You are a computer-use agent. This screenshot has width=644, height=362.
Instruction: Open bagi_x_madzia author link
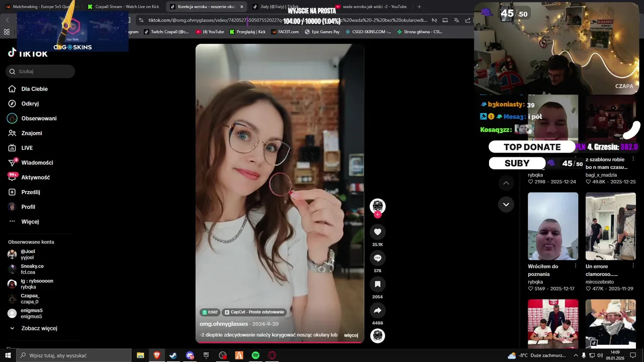click(601, 175)
